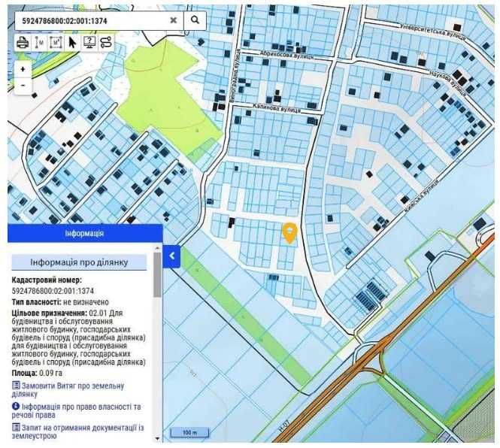This screenshot has width=500, height=448.
Task: Zoom in with the plus button
Action: [x=23, y=69]
